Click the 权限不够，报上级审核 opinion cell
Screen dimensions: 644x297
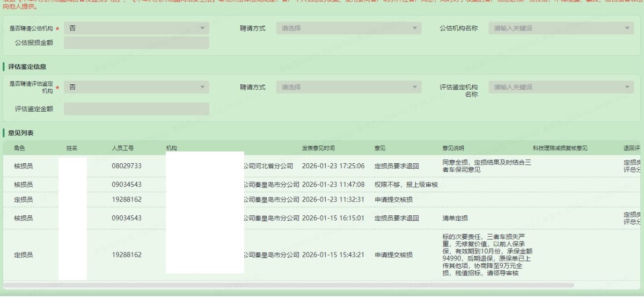[x=406, y=185]
